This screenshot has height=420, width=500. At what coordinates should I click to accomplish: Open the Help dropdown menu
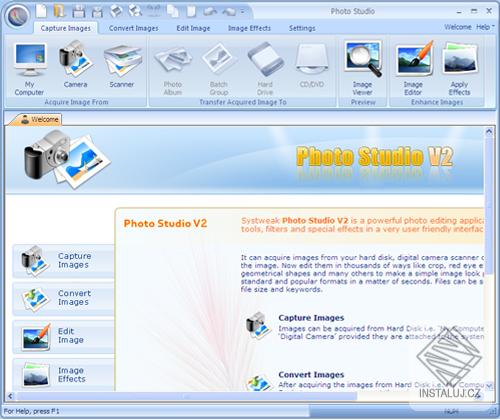pyautogui.click(x=485, y=27)
